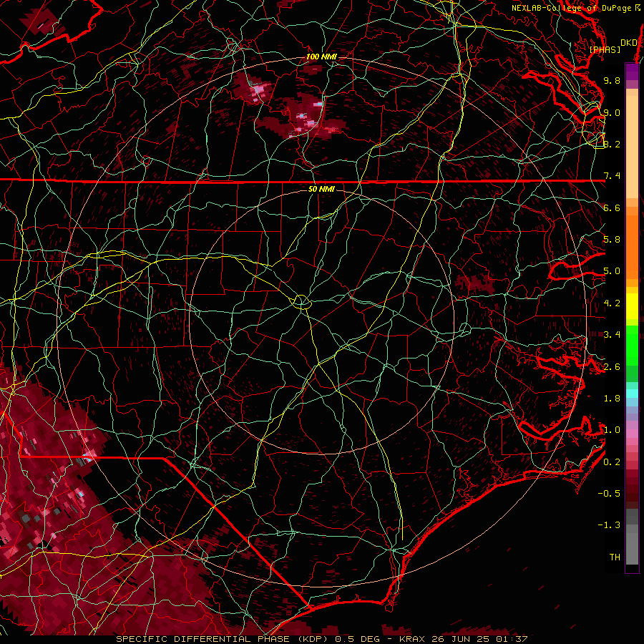This screenshot has height=644, width=644.
Task: Click the "100 NMI" range ring label
Action: tap(321, 57)
